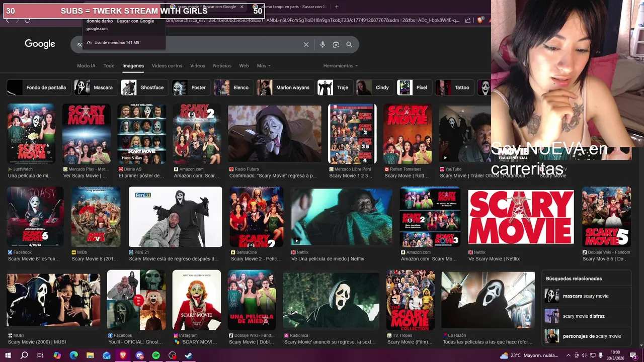Image resolution: width=644 pixels, height=362 pixels.
Task: Reload the page in browser
Action: tap(27, 20)
